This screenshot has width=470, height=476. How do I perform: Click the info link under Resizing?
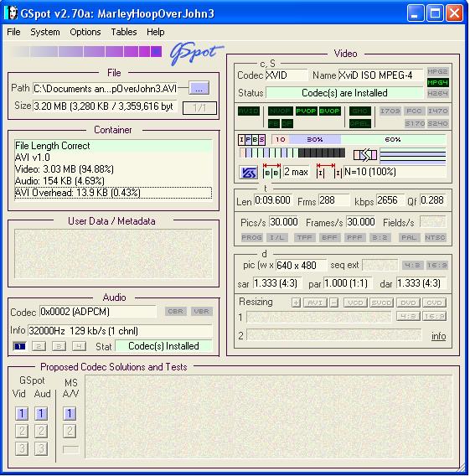pyautogui.click(x=438, y=336)
